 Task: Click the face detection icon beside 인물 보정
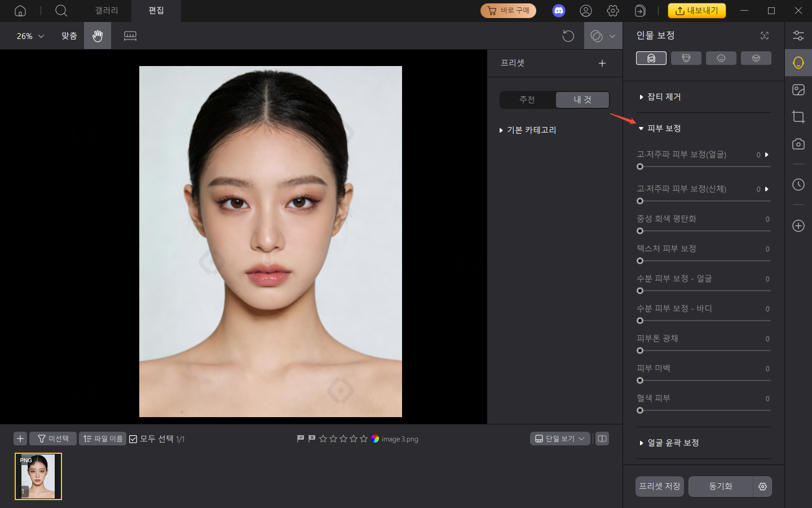click(764, 35)
